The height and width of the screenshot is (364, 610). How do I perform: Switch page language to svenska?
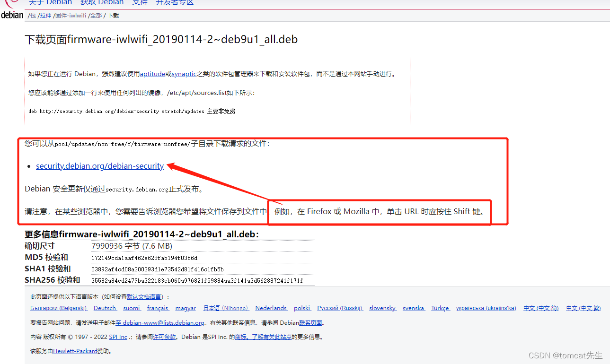point(414,308)
